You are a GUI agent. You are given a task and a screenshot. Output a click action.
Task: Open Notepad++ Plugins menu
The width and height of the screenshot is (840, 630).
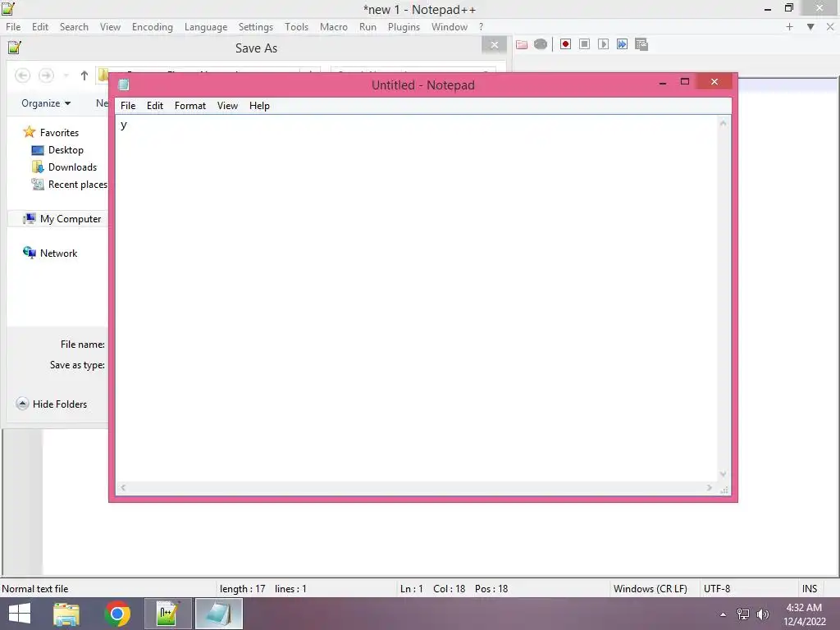tap(404, 27)
